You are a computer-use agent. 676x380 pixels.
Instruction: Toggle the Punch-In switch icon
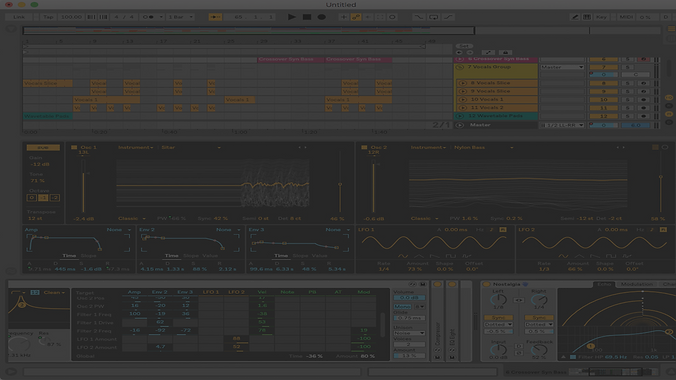419,17
